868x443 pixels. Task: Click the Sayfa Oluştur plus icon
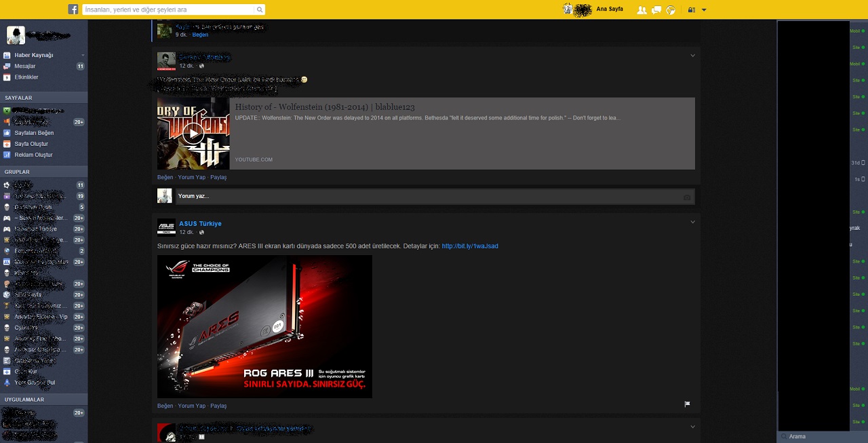coord(7,144)
